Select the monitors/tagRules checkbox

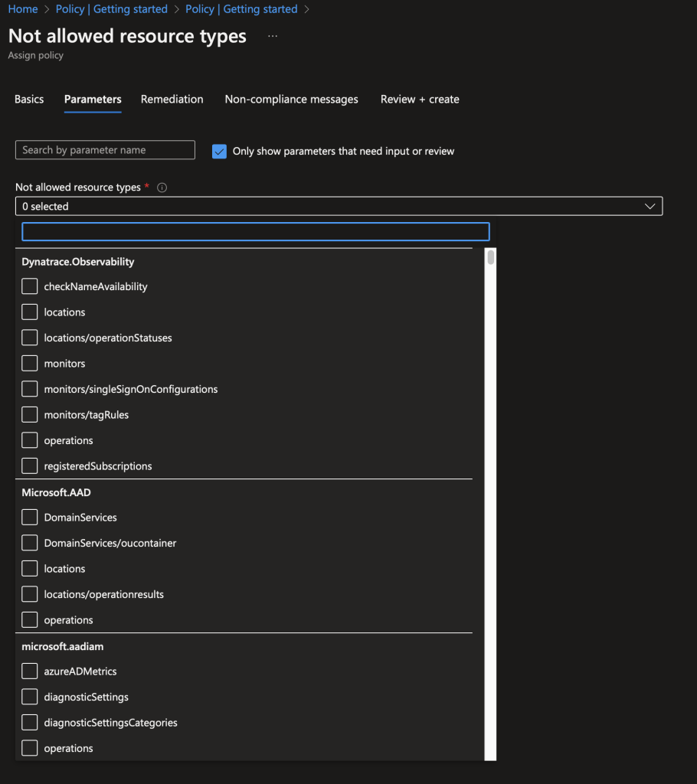[x=30, y=414]
